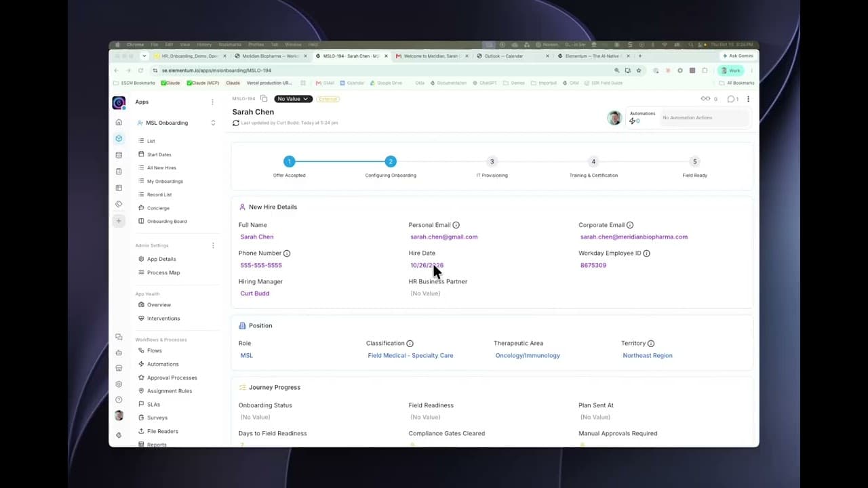Open the Curt Budd hiring manager link
Viewport: 868px width, 488px height.
tap(255, 293)
